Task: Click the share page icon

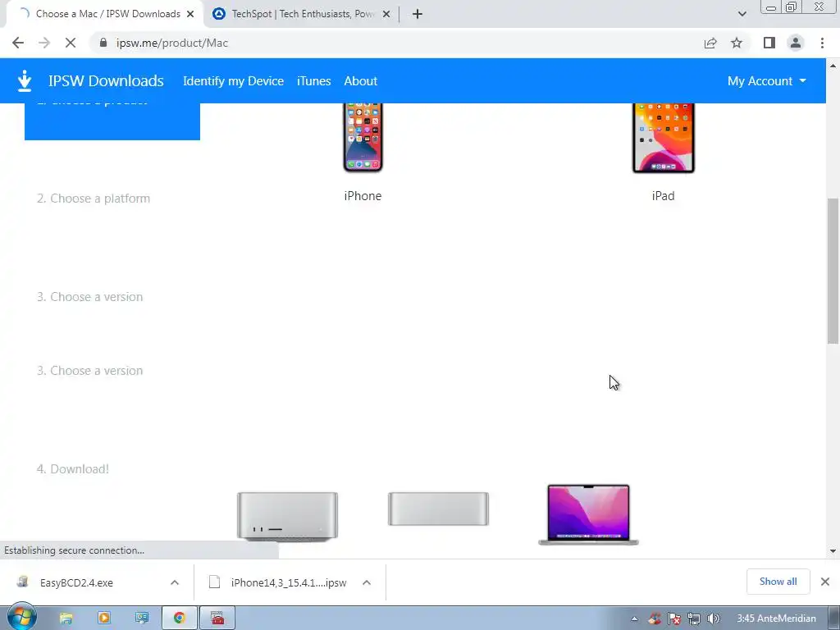Action: point(710,43)
